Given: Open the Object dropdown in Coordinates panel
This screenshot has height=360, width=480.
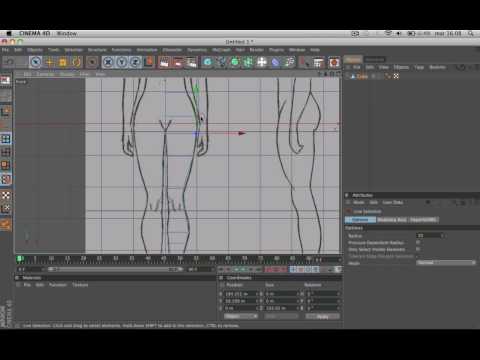Looking at the screenshot, I should tap(241, 316).
